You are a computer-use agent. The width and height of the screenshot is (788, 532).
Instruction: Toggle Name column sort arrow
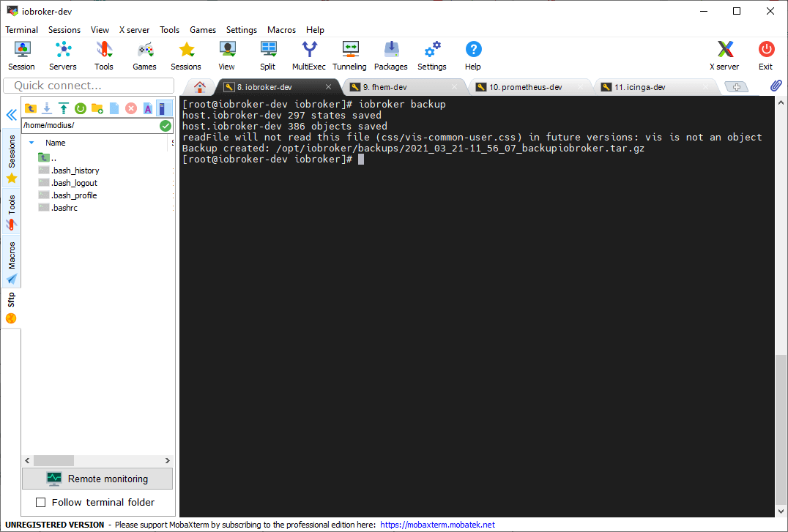click(31, 143)
